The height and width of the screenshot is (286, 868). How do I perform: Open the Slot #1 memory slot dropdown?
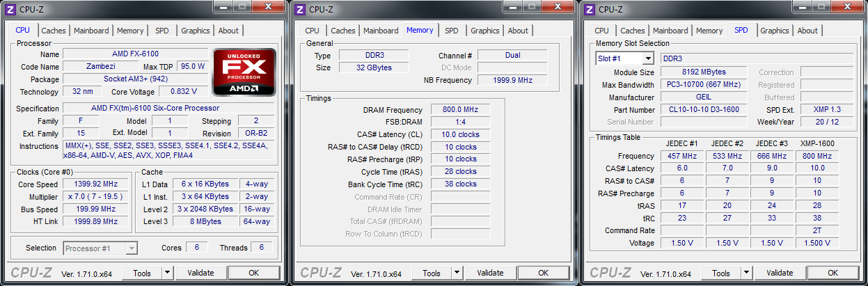(625, 58)
